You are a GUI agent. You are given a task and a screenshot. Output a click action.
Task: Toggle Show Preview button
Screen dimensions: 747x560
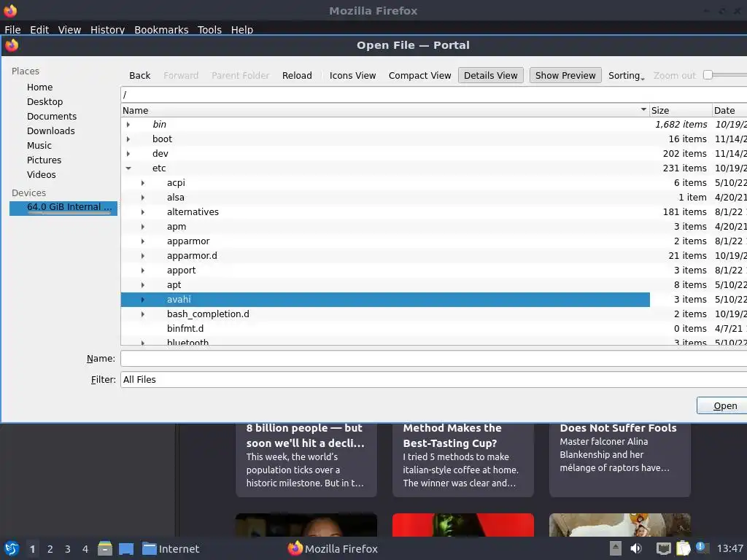tap(565, 75)
